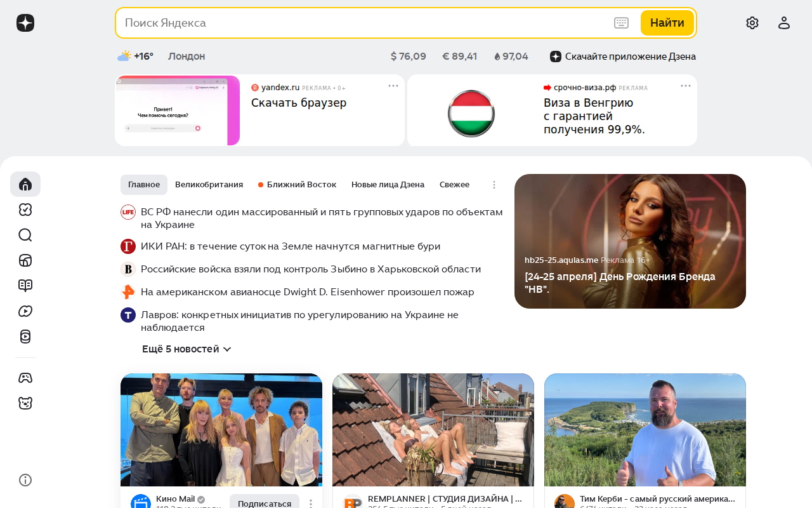Open the game controller icon in the sidebar

pyautogui.click(x=25, y=378)
